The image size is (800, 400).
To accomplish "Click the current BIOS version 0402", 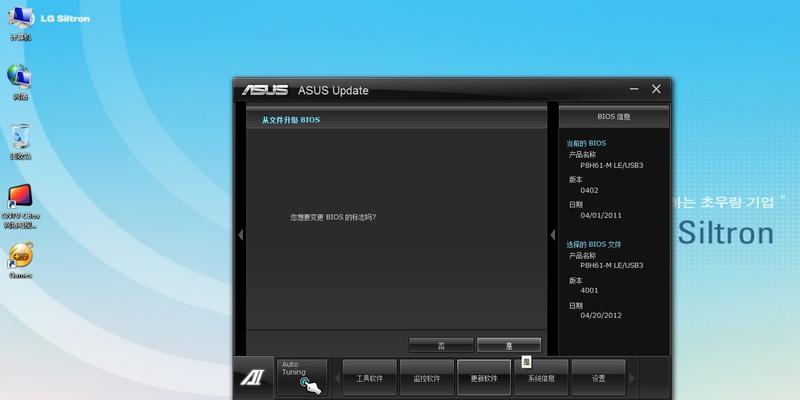I will [x=589, y=190].
